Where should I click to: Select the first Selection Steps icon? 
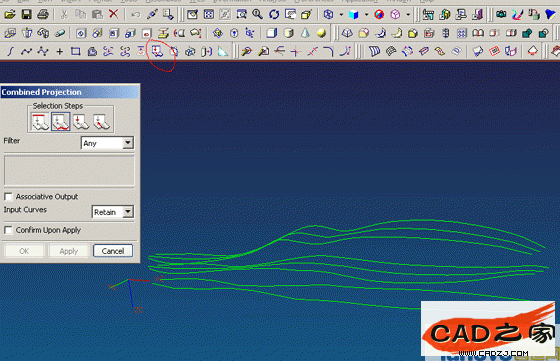coord(40,121)
